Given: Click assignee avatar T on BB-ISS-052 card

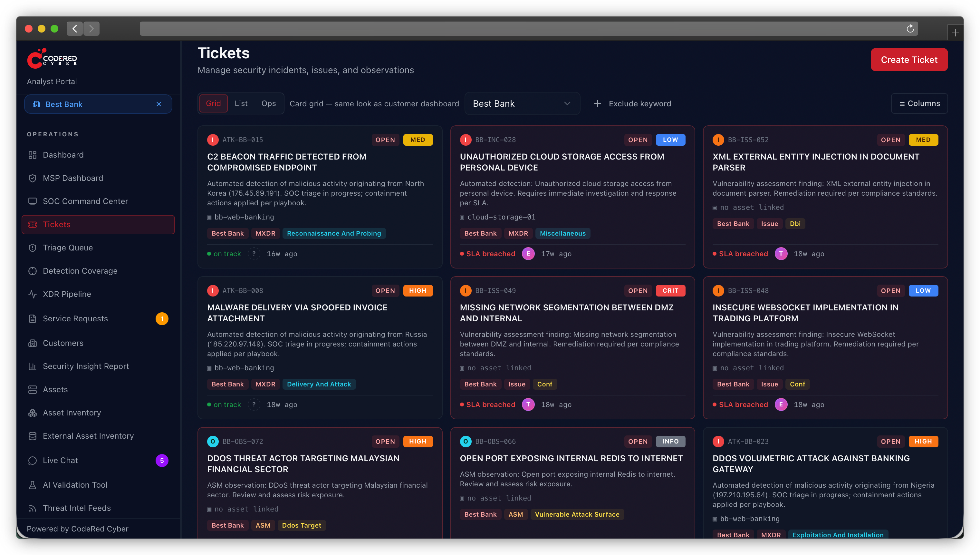Looking at the screenshot, I should 781,254.
